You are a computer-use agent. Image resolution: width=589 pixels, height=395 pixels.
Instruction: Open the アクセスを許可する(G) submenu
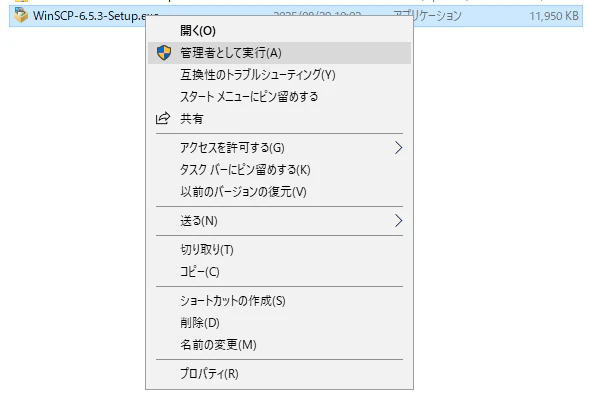tap(279, 148)
